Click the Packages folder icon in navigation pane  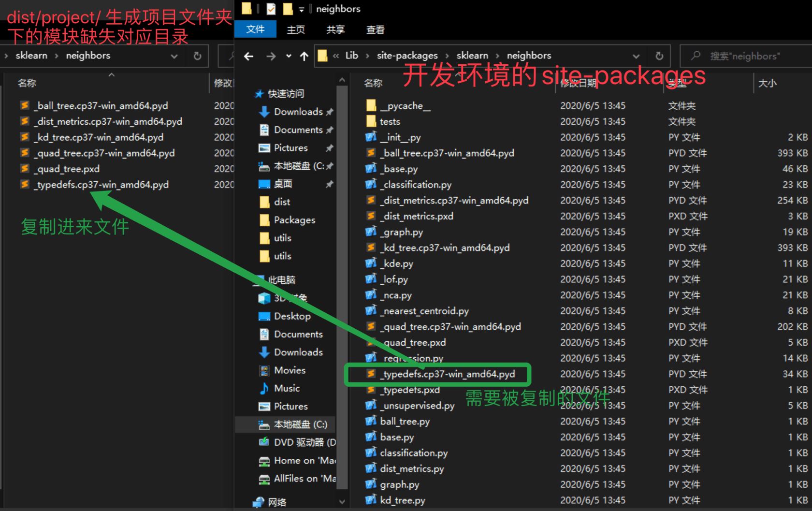264,220
